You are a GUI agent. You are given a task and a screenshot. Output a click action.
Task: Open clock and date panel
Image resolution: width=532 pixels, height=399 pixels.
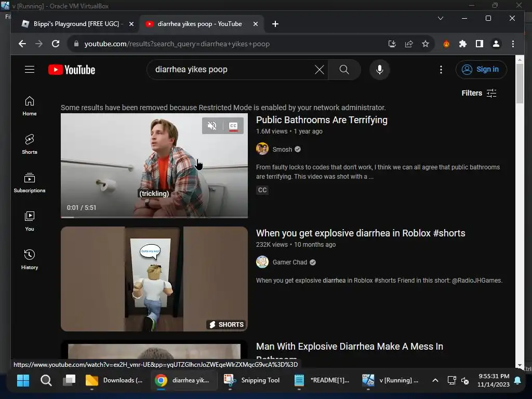tap(494, 380)
